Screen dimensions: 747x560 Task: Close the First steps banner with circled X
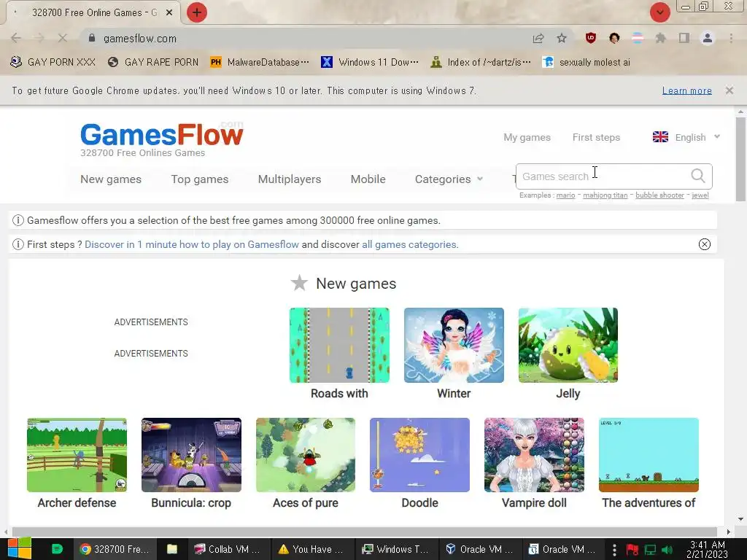(x=705, y=244)
